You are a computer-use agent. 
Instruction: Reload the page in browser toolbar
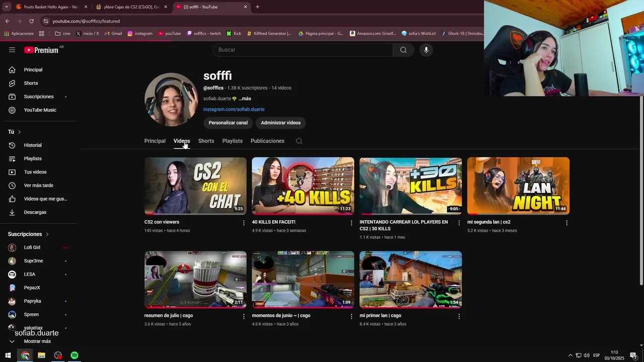point(31,21)
